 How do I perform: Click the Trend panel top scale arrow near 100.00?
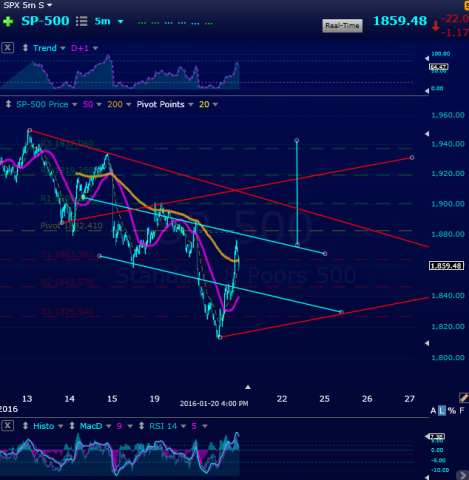[x=427, y=58]
